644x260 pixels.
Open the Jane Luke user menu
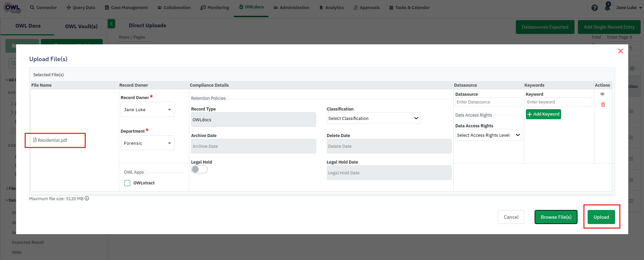pos(629,7)
